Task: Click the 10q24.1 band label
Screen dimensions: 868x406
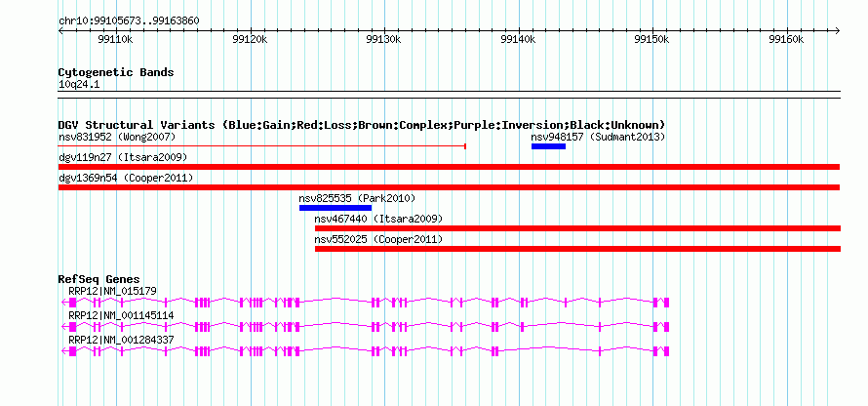Action: [79, 84]
